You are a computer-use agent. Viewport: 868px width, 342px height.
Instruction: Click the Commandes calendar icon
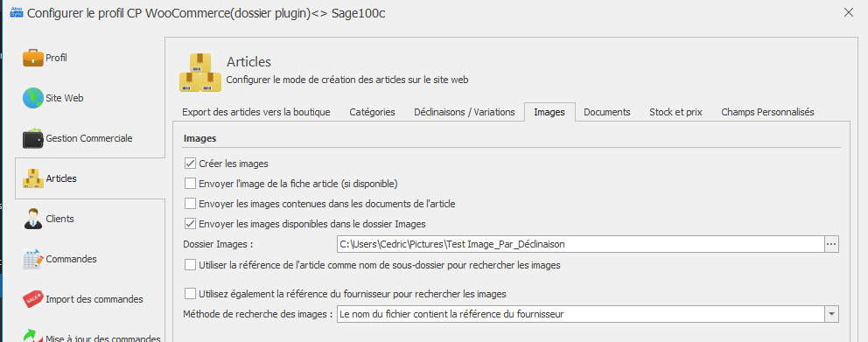(x=33, y=259)
